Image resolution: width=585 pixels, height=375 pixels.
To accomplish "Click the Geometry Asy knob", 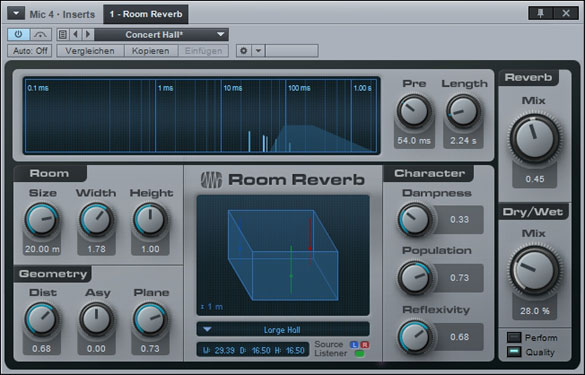I will [x=96, y=320].
